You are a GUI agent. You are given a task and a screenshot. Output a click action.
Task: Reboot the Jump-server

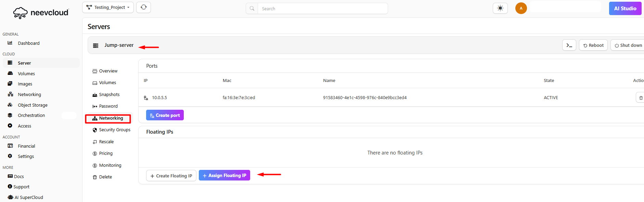[x=593, y=45]
